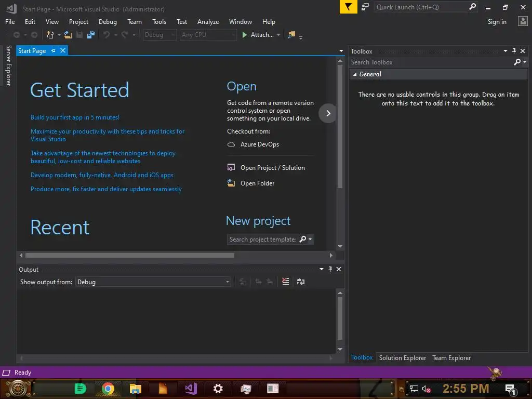Open Chrome from the taskbar

[108, 389]
